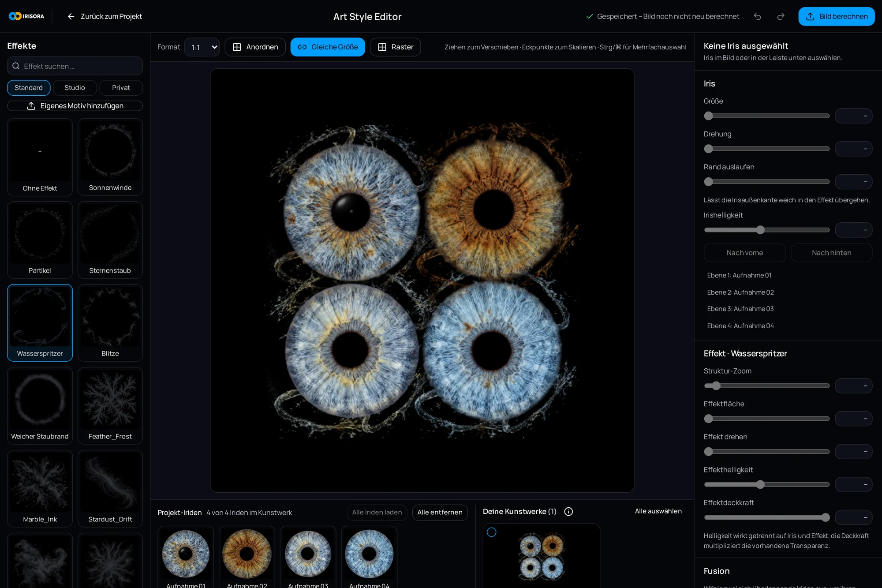Adjust the Struktur-Zoom slider
The width and height of the screenshot is (882, 588).
(766, 386)
